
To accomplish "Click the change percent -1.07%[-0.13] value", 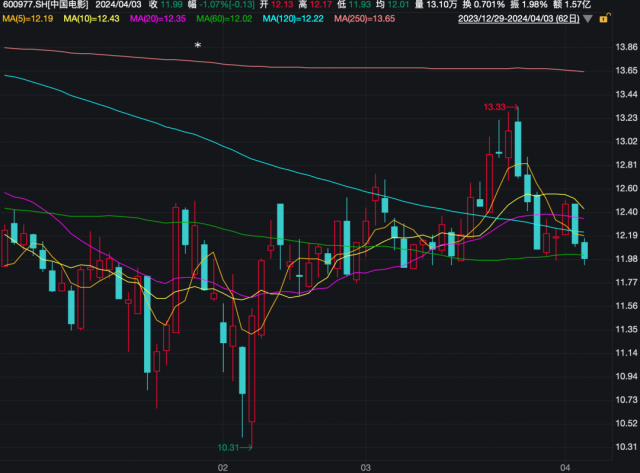I will pos(227,5).
